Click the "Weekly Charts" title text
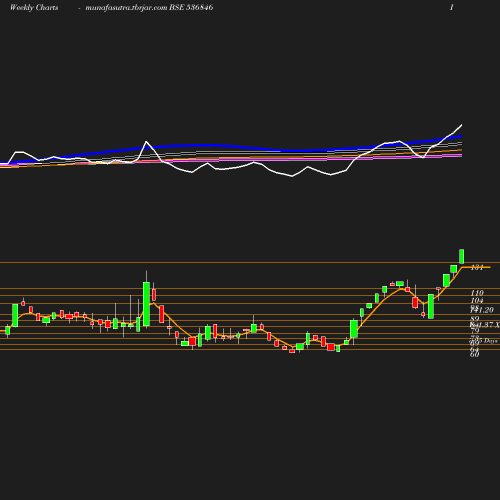The width and height of the screenshot is (500, 500). pos(34,7)
